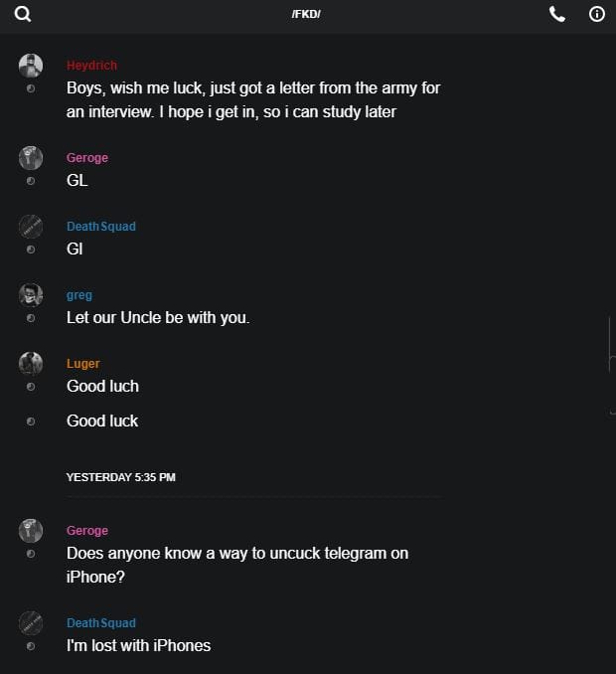The image size is (616, 674).
Task: Open the Luger username link
Action: 83,364
